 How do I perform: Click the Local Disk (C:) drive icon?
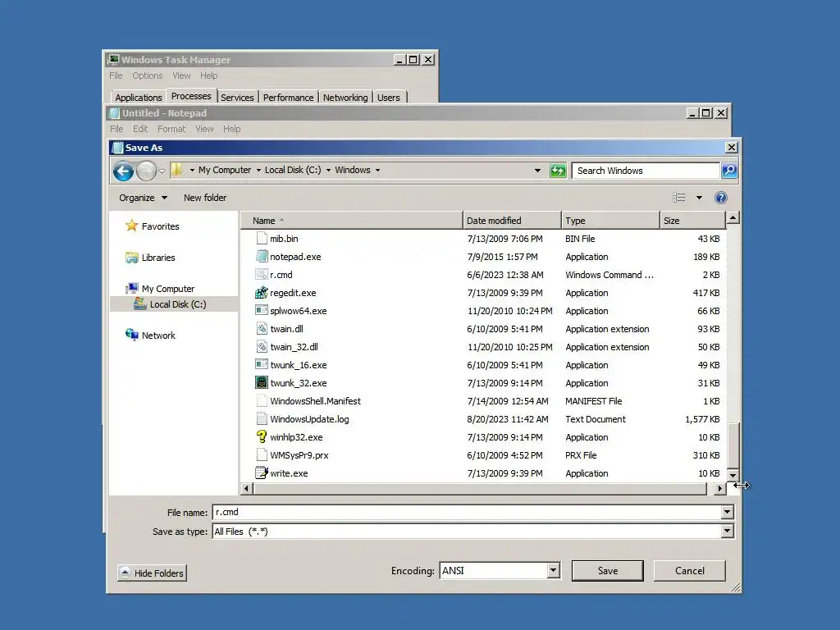point(139,304)
